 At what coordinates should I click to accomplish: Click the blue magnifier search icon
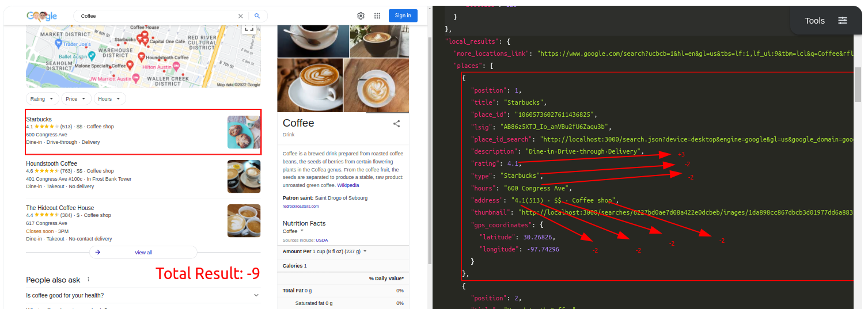pyautogui.click(x=257, y=16)
